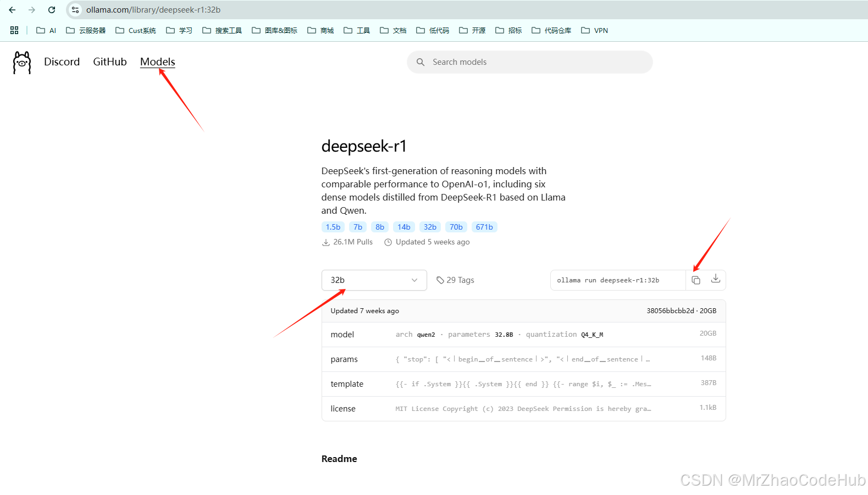Select the 70b size tag
Screen dimensions: 868x495
[x=456, y=227]
